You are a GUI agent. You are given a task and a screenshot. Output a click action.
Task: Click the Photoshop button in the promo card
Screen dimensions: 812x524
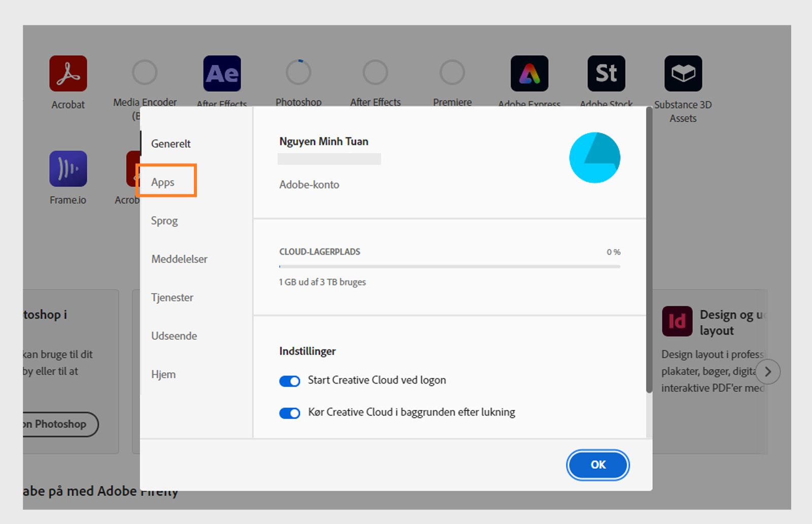pos(55,425)
